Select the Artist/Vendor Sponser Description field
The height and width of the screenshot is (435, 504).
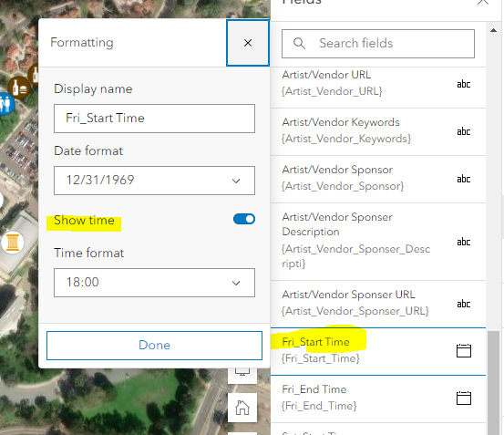point(378,242)
